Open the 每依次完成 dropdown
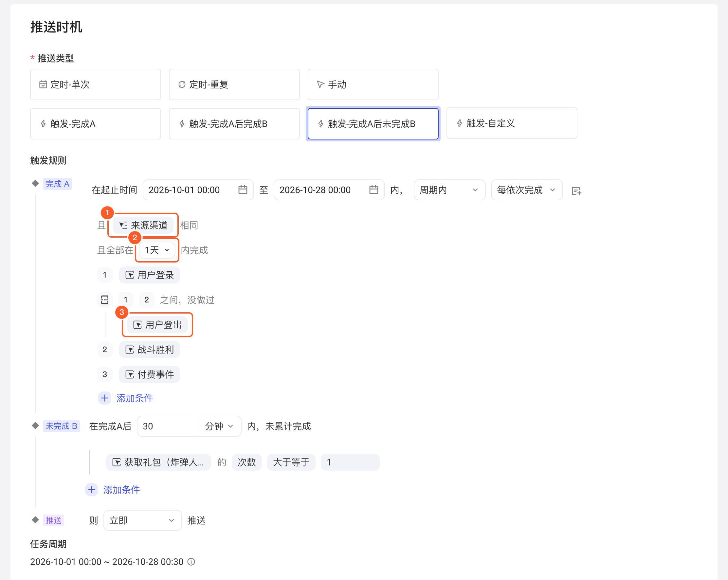The image size is (728, 580). (527, 190)
